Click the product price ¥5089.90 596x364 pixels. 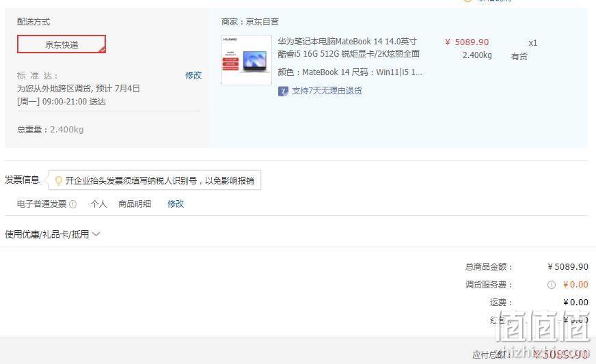tap(467, 42)
